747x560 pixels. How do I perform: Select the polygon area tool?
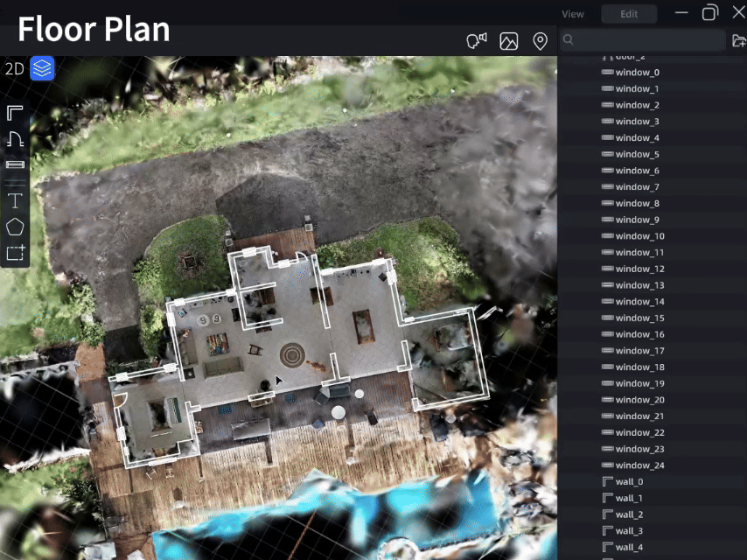tap(15, 227)
